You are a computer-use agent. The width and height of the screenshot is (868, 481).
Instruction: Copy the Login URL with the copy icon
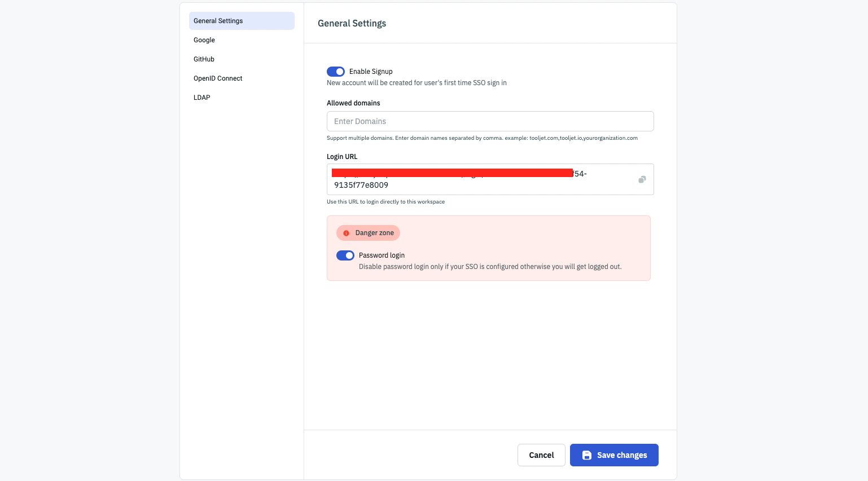(x=642, y=179)
